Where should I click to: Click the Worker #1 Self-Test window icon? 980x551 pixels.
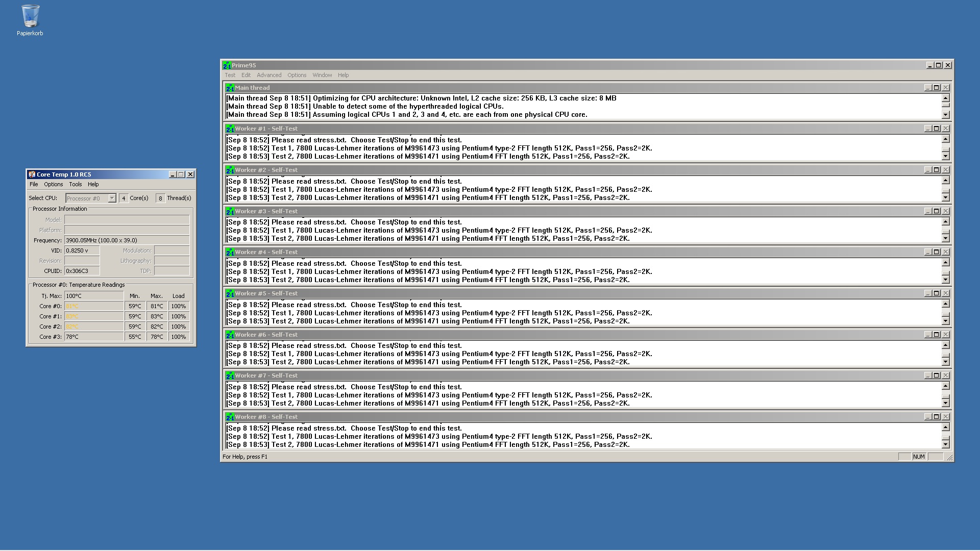pyautogui.click(x=230, y=129)
